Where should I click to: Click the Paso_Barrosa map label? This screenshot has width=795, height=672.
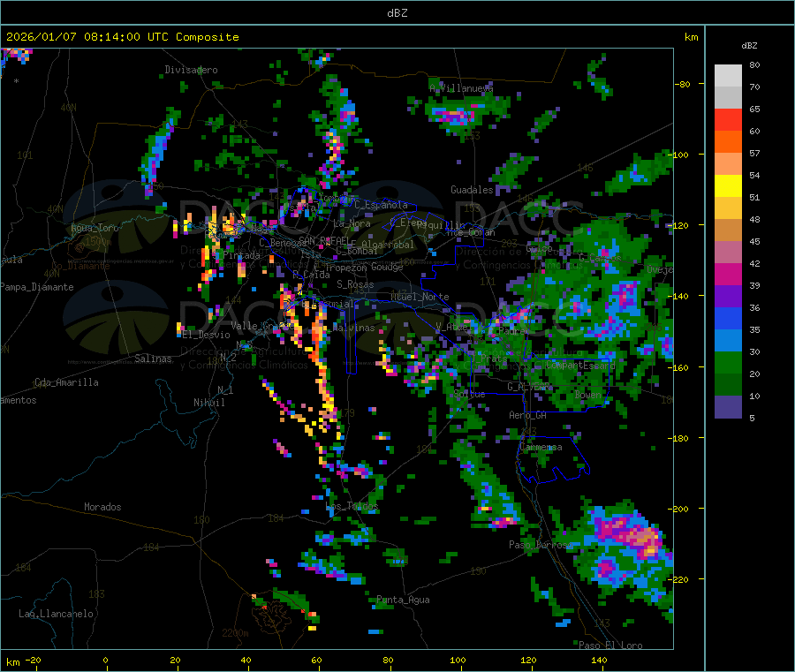[541, 545]
